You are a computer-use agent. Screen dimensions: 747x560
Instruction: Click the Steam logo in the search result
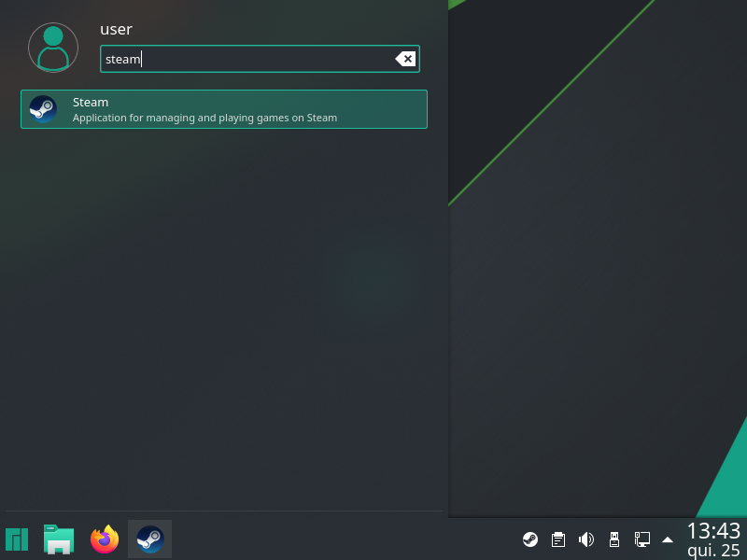tap(43, 109)
